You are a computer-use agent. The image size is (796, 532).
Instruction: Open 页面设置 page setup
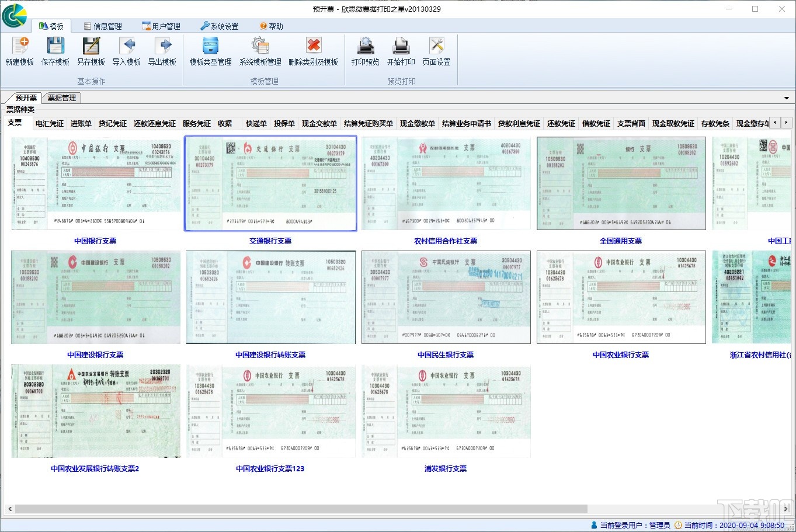pyautogui.click(x=436, y=47)
